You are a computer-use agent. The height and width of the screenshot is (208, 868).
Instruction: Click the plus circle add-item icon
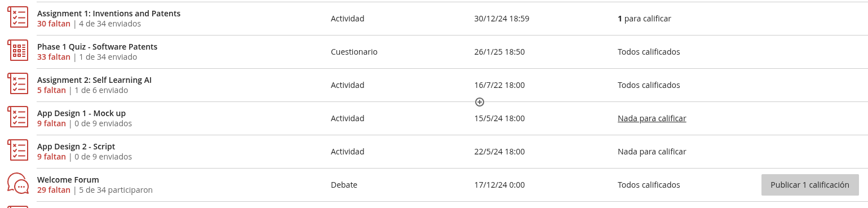coord(480,102)
